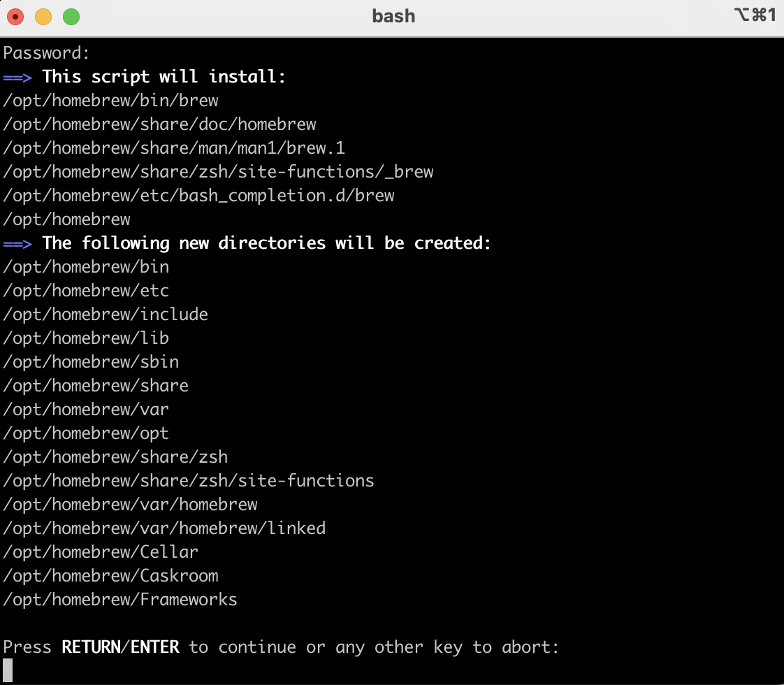Click the site-functions/_brew path line
This screenshot has height=685, width=784.
218,171
